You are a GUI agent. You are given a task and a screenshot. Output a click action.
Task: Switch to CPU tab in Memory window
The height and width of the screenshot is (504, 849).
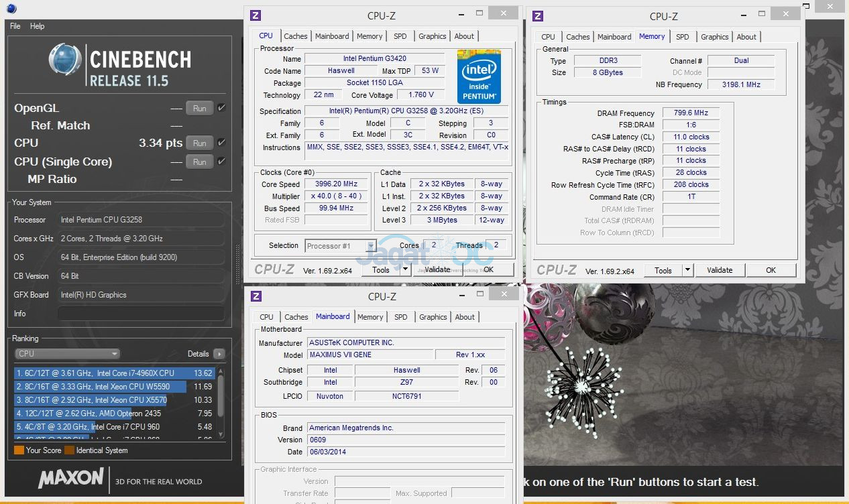pyautogui.click(x=548, y=37)
